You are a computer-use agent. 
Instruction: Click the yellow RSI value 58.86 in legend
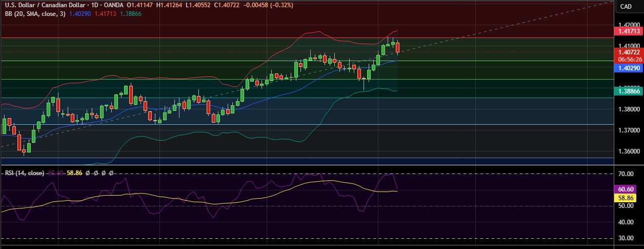click(74, 173)
